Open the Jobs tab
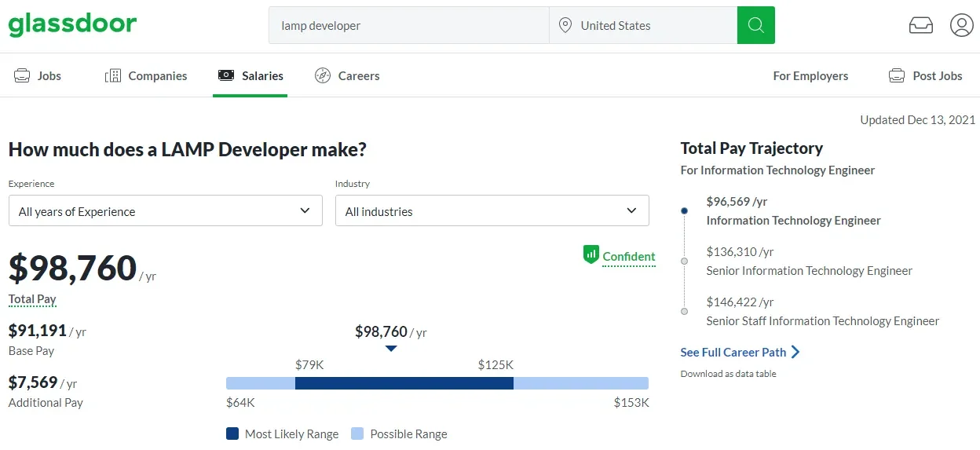The width and height of the screenshot is (980, 450). click(38, 75)
